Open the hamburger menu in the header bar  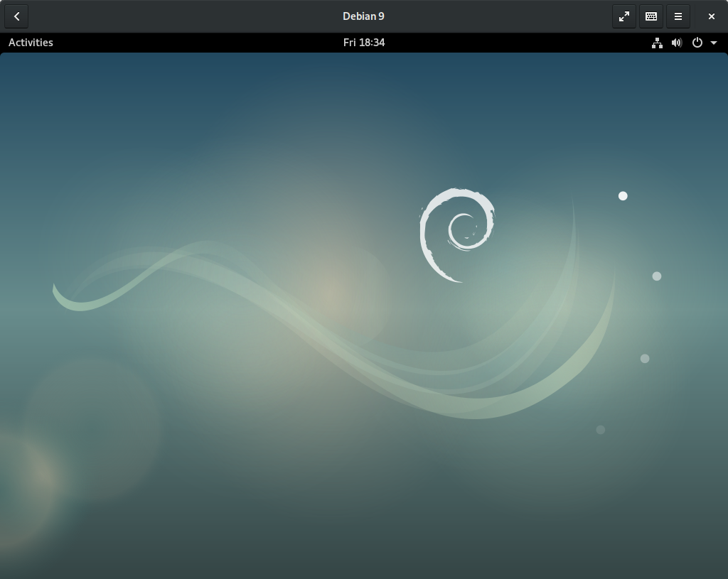[678, 16]
